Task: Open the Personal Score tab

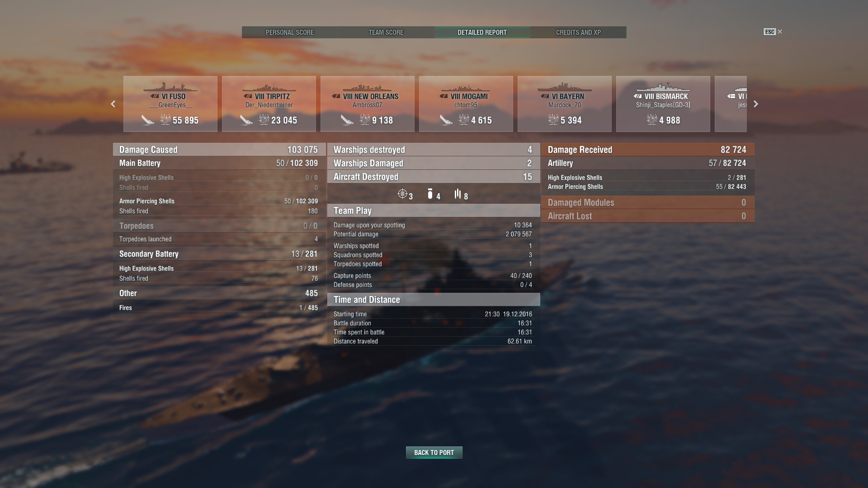Action: point(290,33)
